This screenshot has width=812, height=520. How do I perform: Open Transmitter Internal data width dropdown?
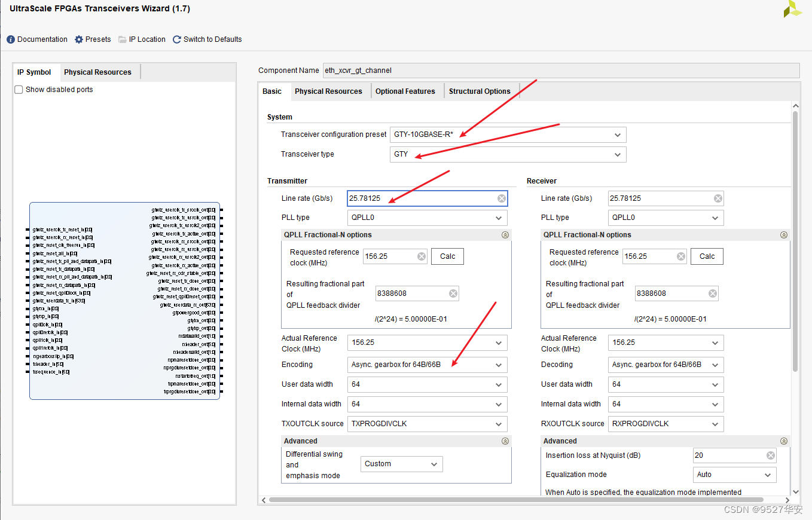427,404
